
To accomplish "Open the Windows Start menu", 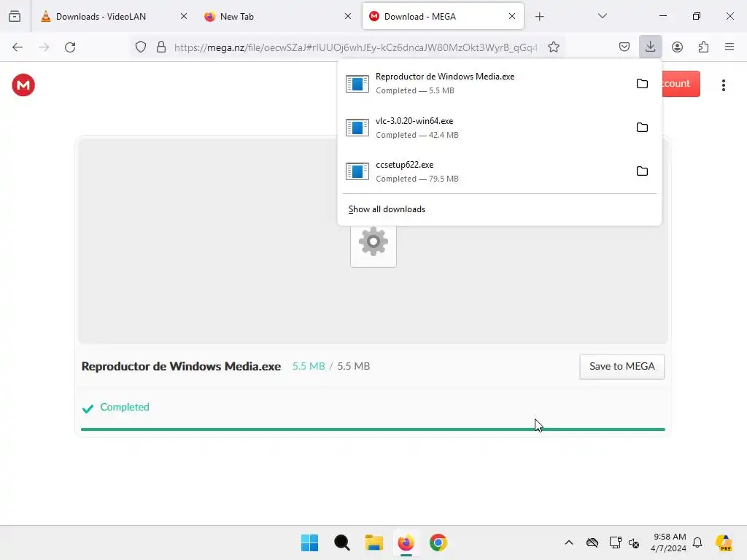I will (x=309, y=542).
